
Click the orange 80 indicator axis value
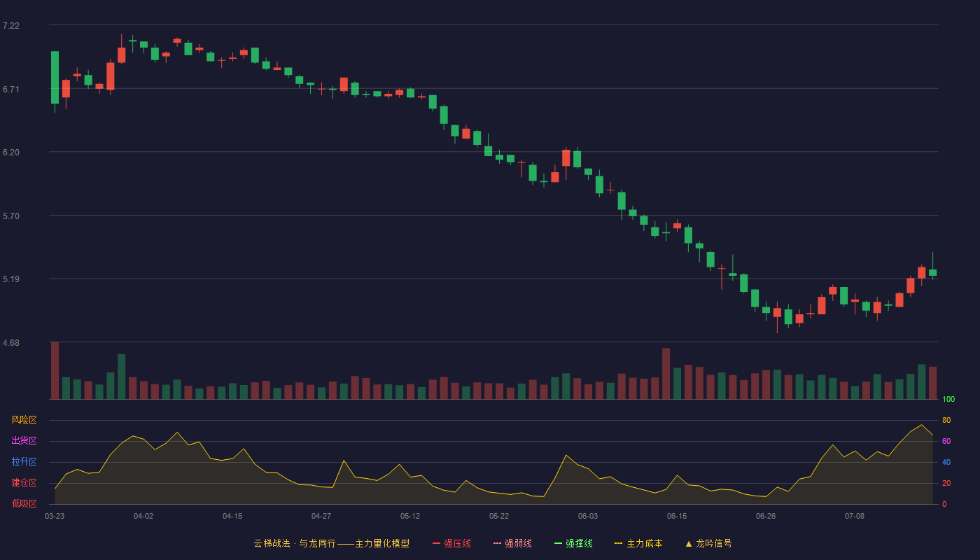pos(946,420)
